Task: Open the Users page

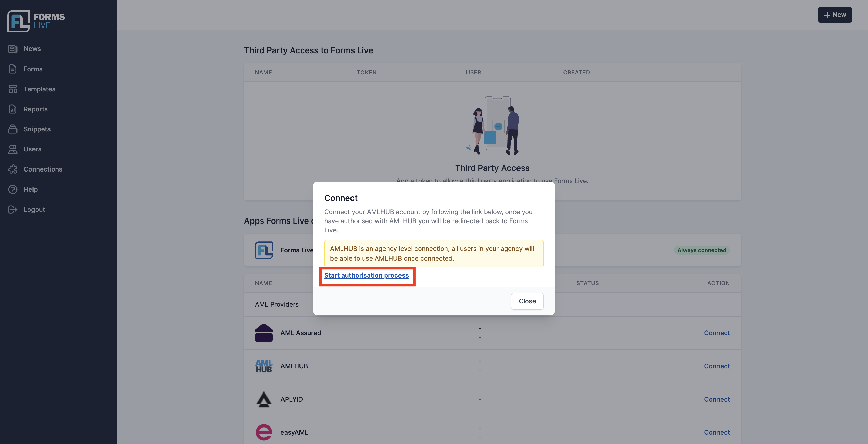Action: coord(32,149)
